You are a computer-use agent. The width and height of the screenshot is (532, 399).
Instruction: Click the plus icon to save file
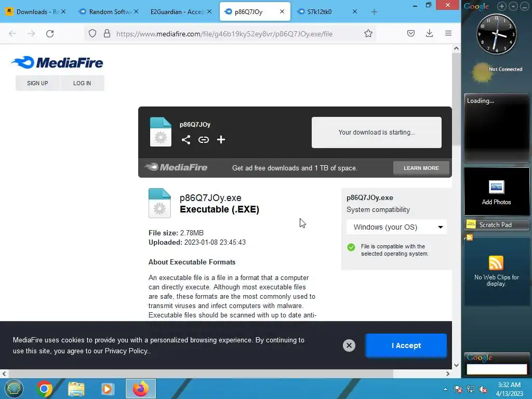221,139
